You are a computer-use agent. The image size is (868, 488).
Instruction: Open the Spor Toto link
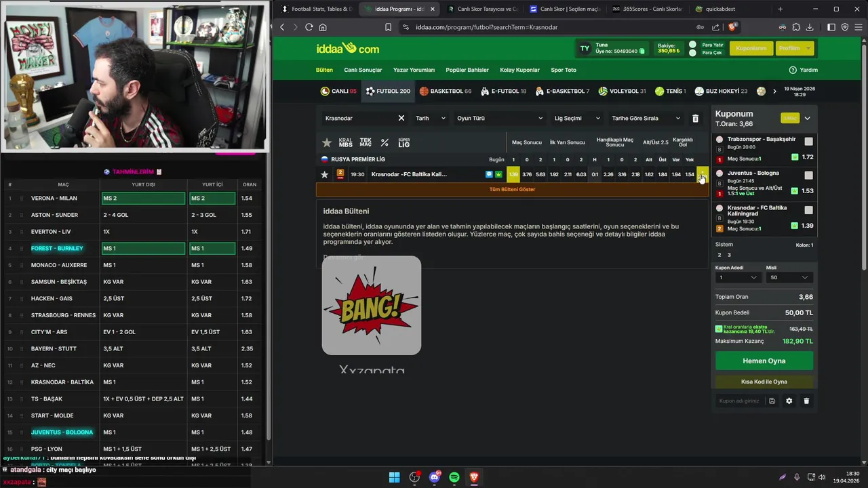[x=564, y=70]
